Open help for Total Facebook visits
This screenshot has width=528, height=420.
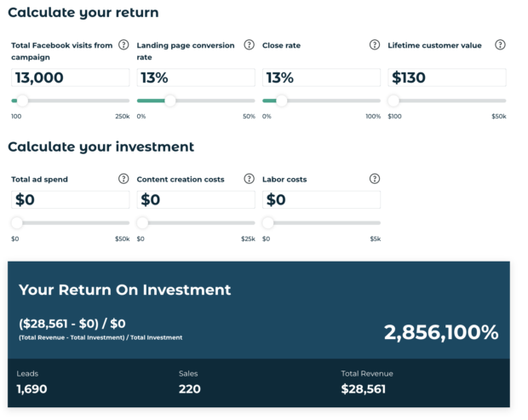pyautogui.click(x=123, y=45)
